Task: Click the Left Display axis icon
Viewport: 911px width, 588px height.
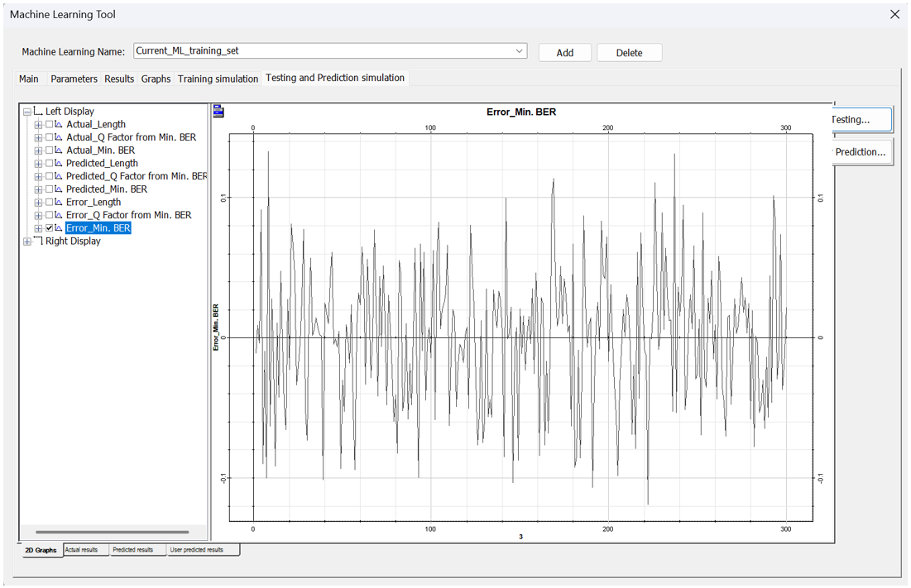Action: tap(38, 112)
